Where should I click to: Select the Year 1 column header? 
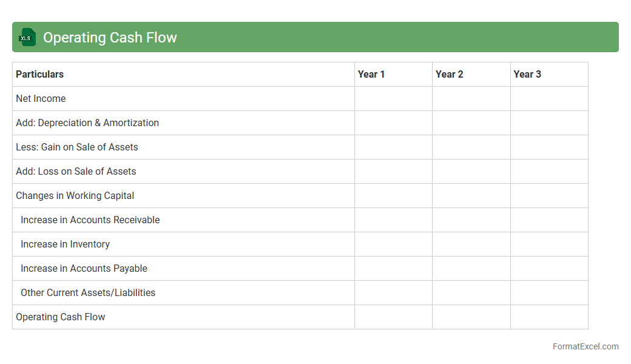371,74
